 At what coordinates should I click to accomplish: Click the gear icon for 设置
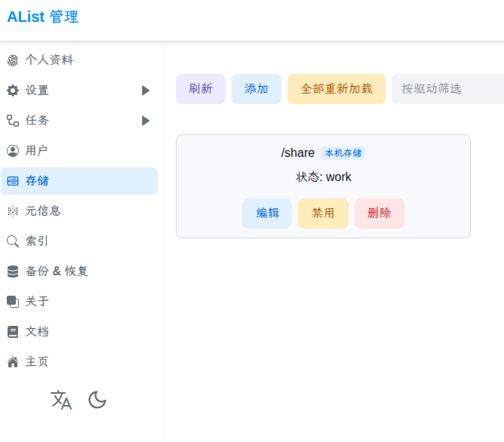click(x=13, y=91)
